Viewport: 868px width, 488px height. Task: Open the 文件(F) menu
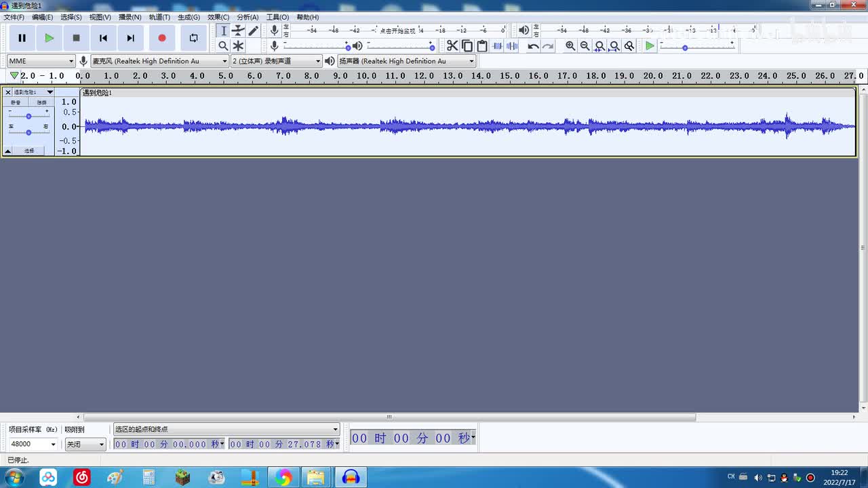14,17
